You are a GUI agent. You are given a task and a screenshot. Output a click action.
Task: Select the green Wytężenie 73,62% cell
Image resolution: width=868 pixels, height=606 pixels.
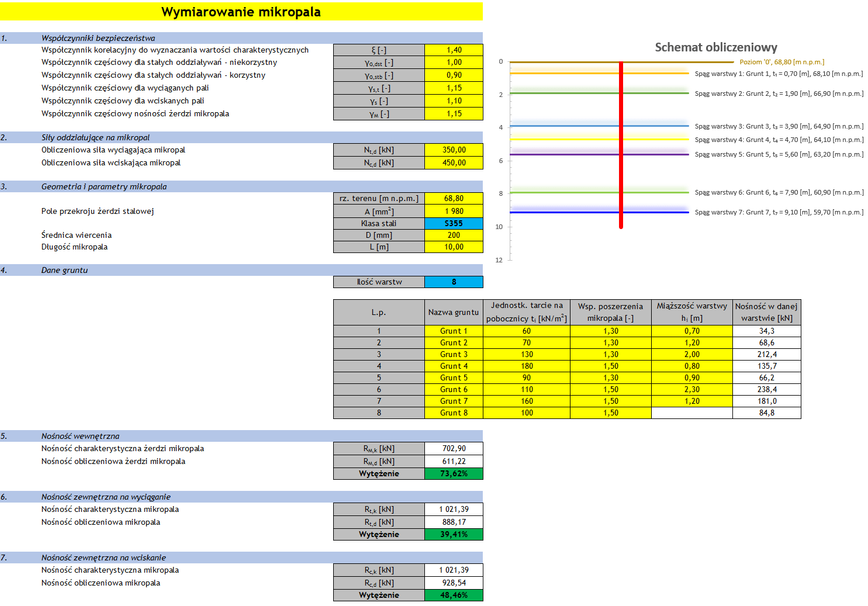(x=454, y=474)
